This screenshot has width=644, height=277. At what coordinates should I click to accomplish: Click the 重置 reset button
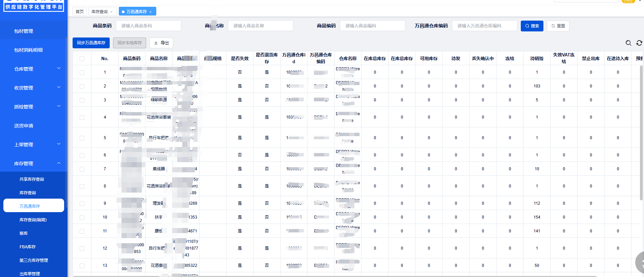tap(558, 26)
